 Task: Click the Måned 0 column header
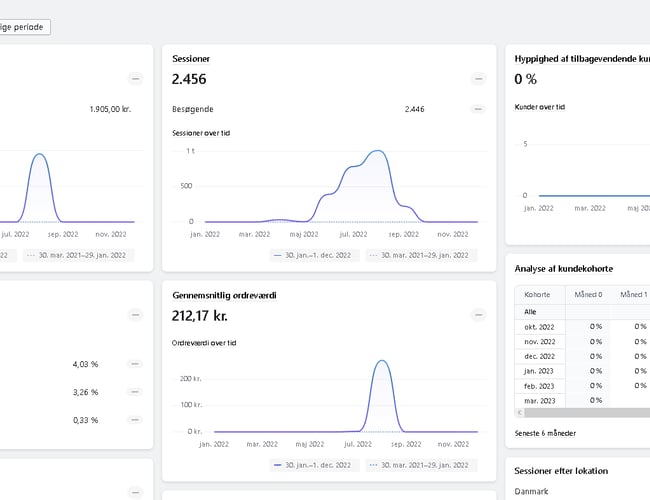[x=590, y=295]
